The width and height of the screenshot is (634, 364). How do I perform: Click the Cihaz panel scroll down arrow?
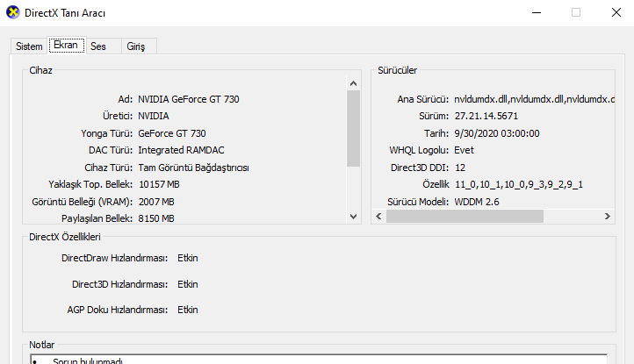point(353,217)
